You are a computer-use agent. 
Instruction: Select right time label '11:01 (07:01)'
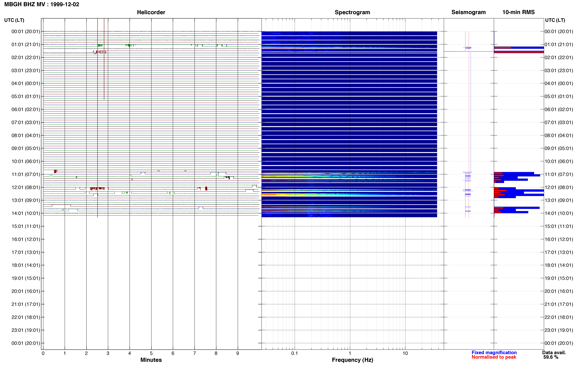pyautogui.click(x=559, y=174)
